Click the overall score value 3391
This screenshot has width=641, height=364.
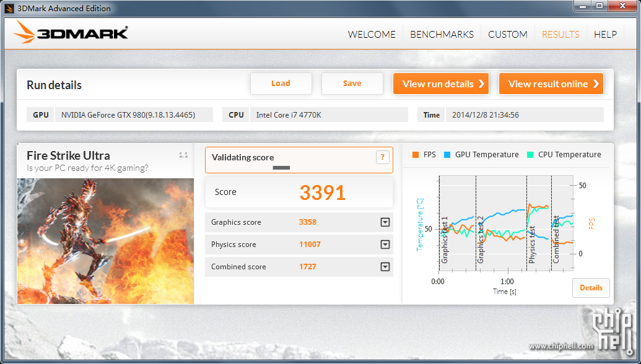pyautogui.click(x=323, y=193)
